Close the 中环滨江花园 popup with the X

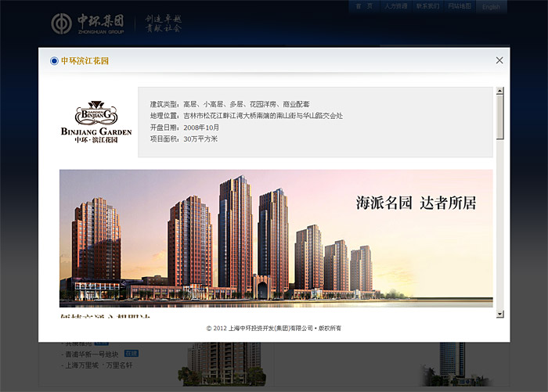click(499, 60)
